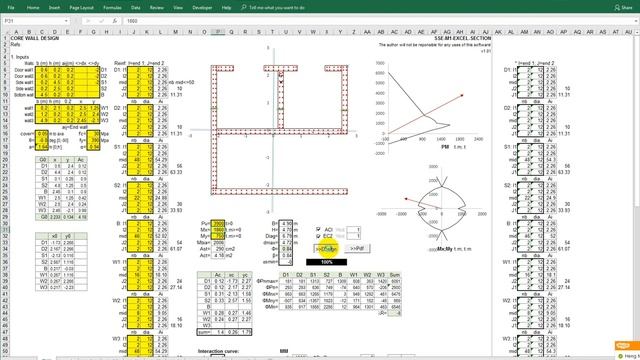Click the yellow My input cell
The image size is (640, 360).
point(218,236)
